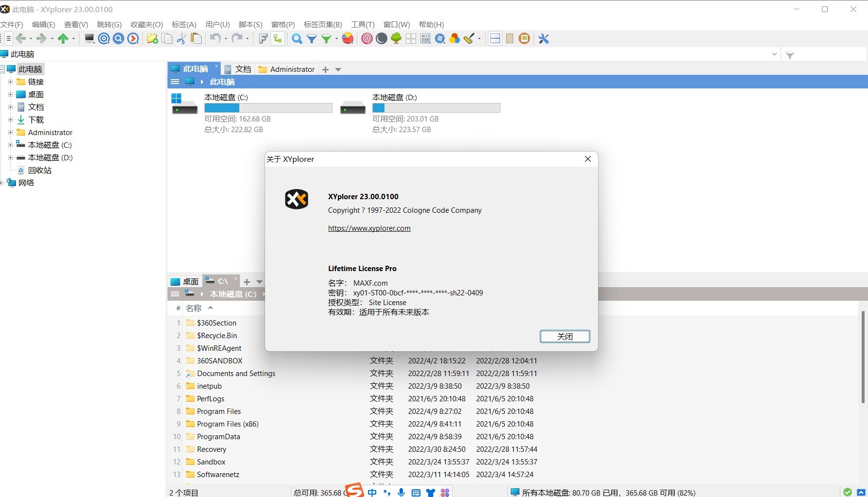Viewport: 868px width, 497px height.
Task: Open the undo history dropdown arrow
Action: coord(226,39)
